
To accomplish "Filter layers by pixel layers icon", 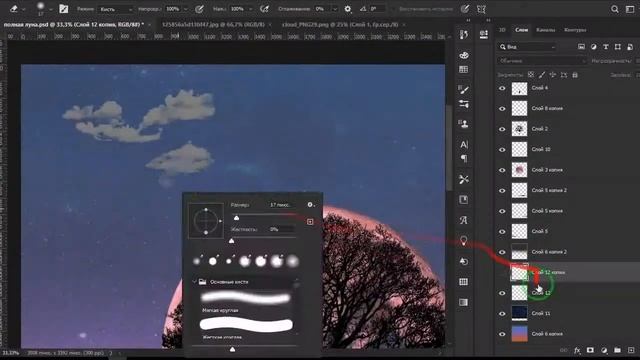I will (x=581, y=47).
